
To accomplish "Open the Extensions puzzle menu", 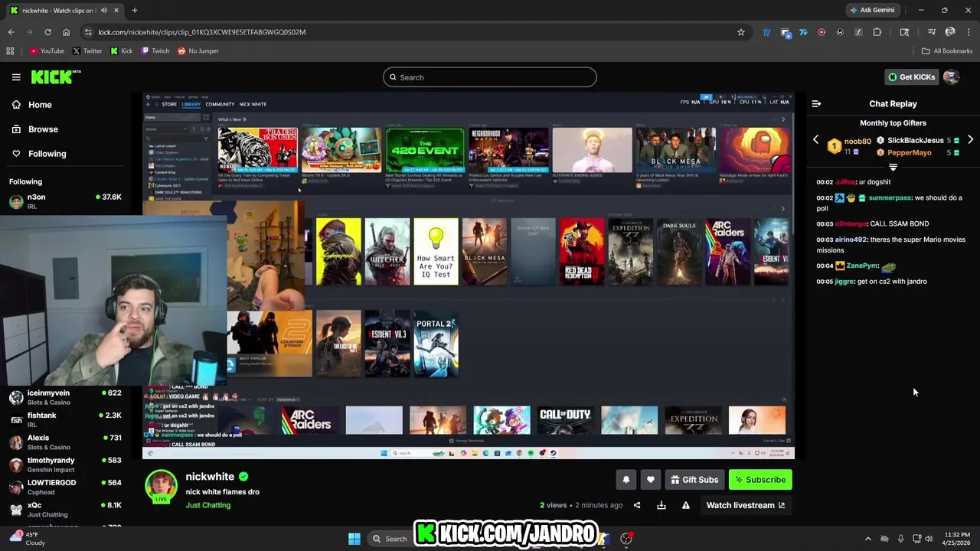I will (x=877, y=32).
